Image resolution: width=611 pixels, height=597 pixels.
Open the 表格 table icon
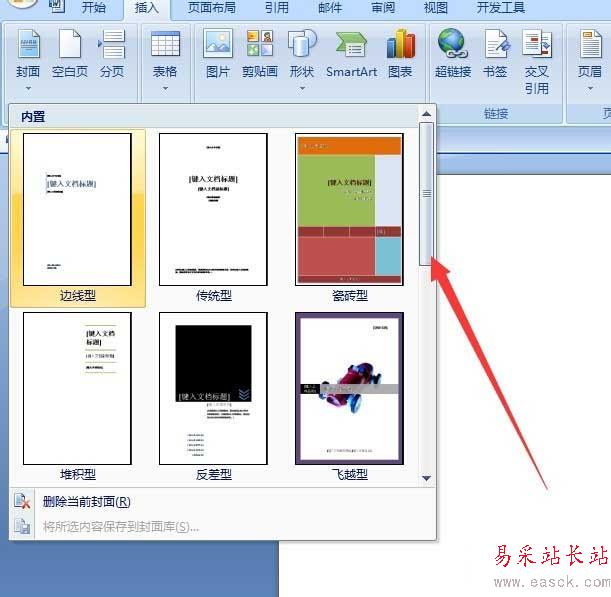(x=165, y=44)
